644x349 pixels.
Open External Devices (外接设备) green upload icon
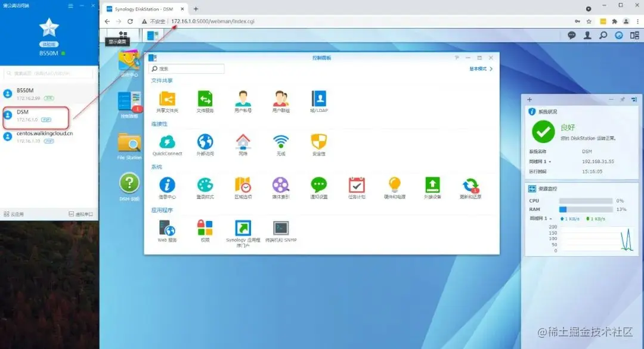432,185
